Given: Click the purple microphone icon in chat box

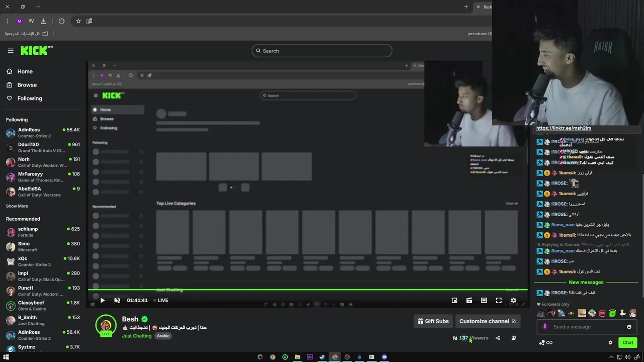Looking at the screenshot, I should point(545,327).
